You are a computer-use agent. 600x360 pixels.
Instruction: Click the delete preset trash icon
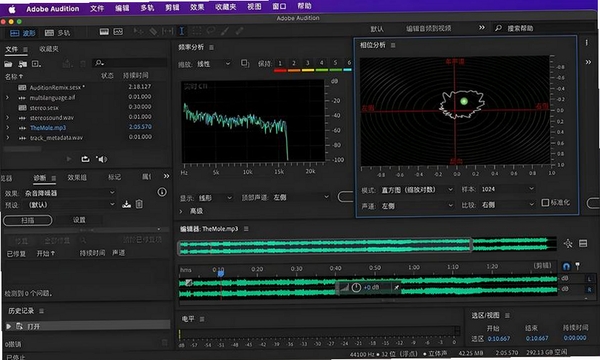point(139,204)
